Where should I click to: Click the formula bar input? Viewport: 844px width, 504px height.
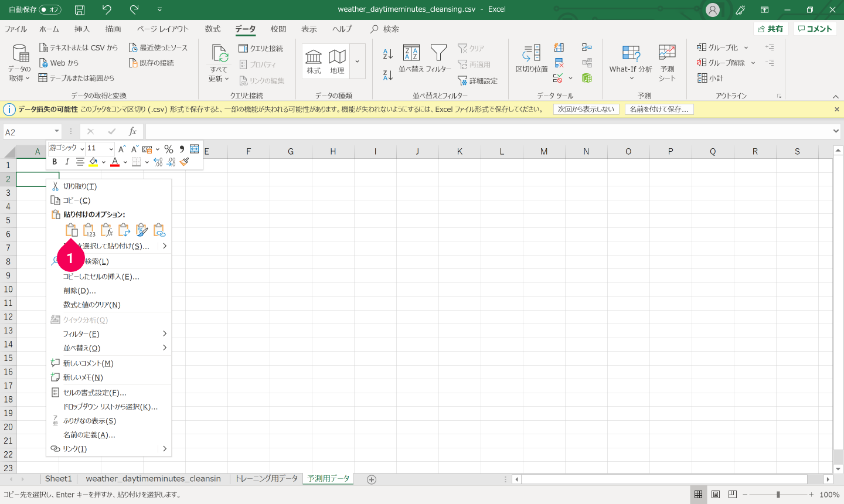pos(489,132)
